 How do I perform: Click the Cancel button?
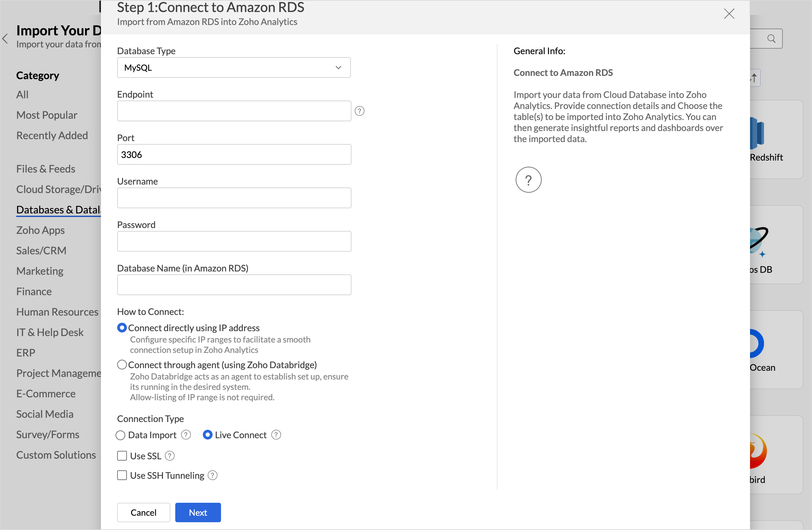pyautogui.click(x=143, y=512)
